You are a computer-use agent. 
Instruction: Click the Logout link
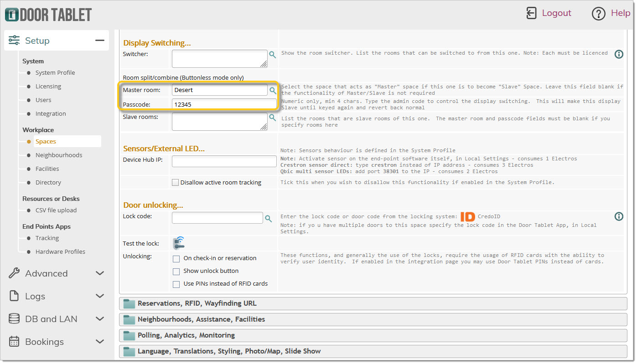556,13
